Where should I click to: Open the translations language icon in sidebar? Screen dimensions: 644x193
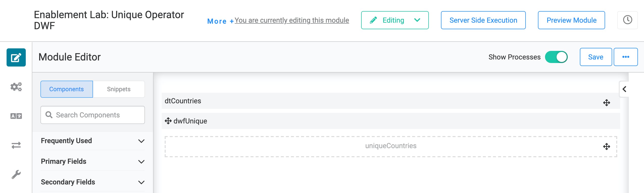click(16, 116)
